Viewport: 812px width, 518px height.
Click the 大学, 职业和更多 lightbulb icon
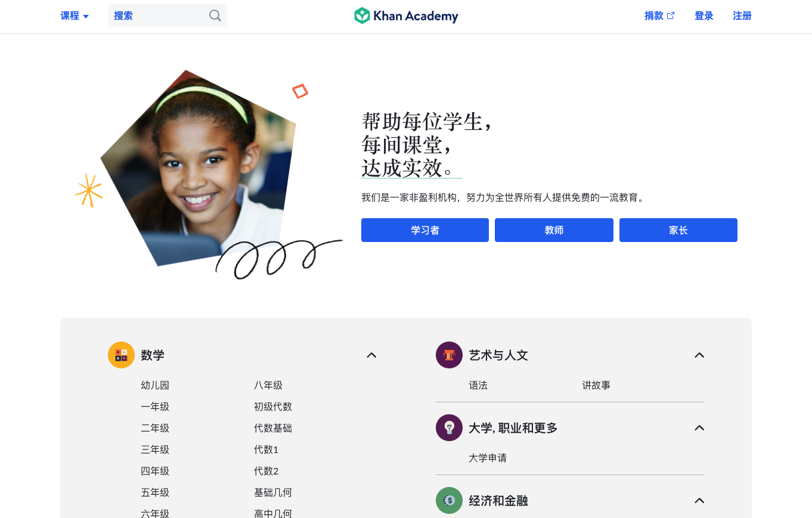[x=449, y=428]
